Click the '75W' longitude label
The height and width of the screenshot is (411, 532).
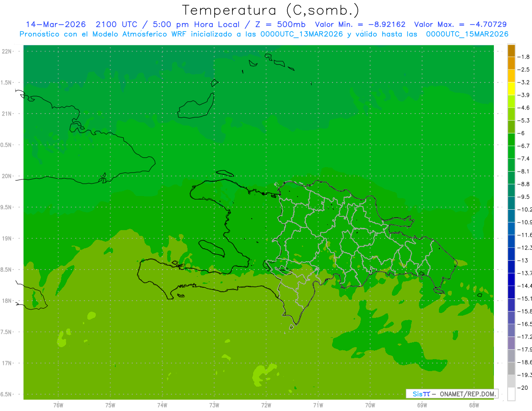[x=110, y=405]
